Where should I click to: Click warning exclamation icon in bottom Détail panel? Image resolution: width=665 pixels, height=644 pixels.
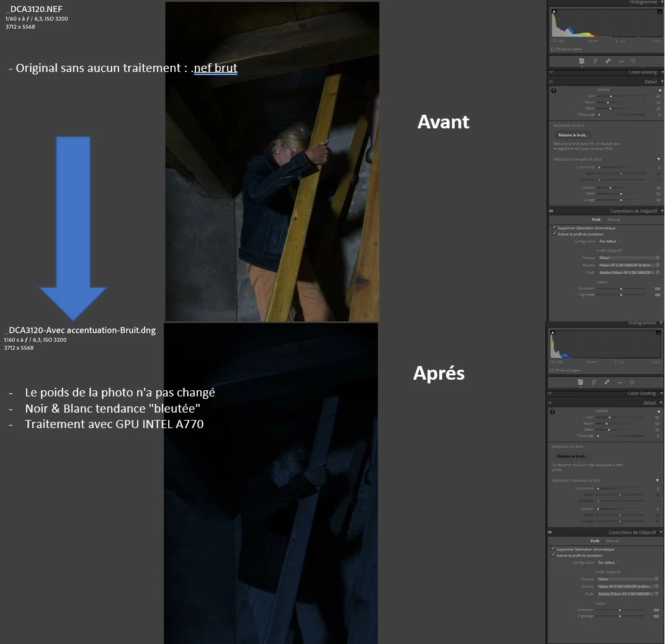(x=552, y=412)
